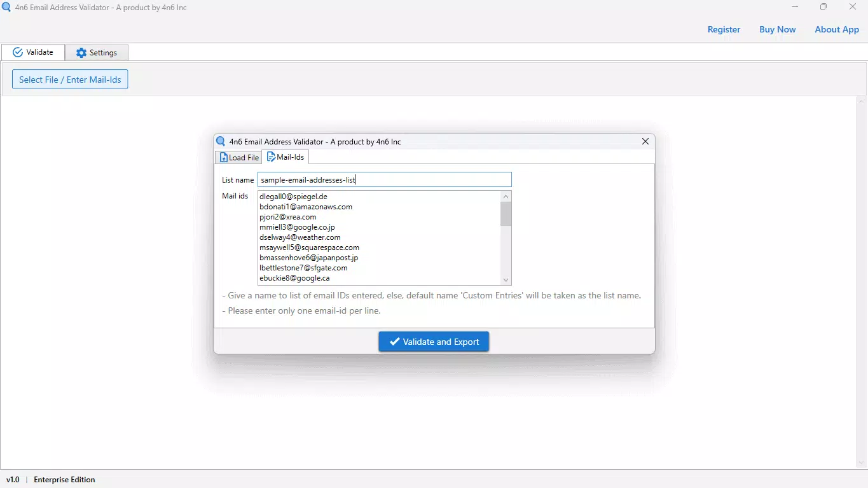Click Select File / Enter Mail-Ids button
868x488 pixels.
point(70,80)
